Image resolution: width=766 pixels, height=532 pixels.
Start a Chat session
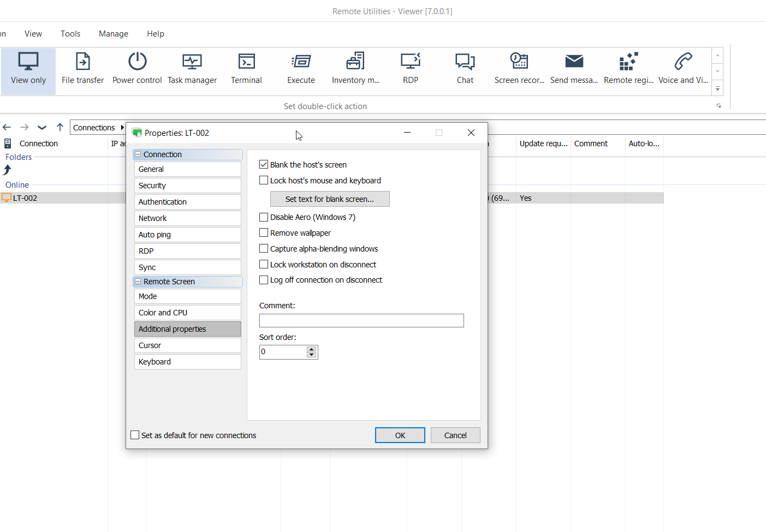tap(465, 68)
